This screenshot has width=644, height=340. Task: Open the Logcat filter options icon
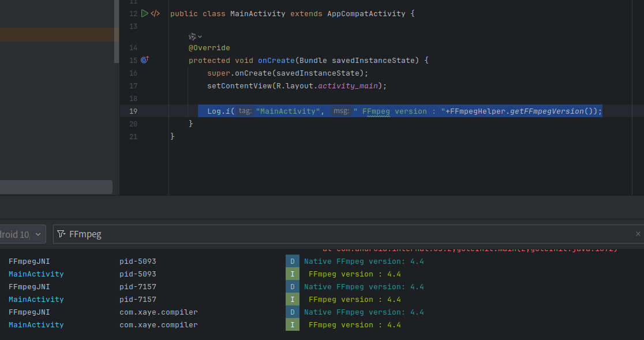tap(61, 234)
